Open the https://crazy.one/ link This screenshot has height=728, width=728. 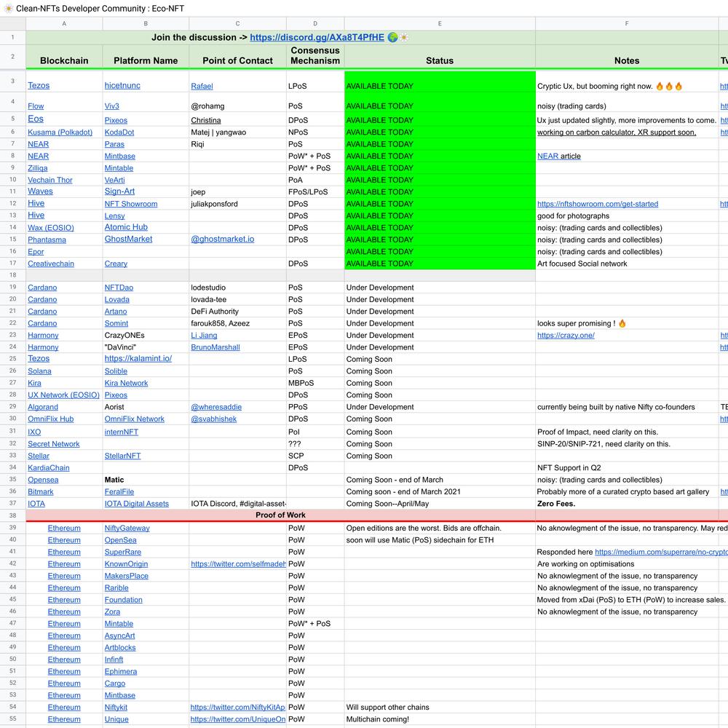click(566, 335)
